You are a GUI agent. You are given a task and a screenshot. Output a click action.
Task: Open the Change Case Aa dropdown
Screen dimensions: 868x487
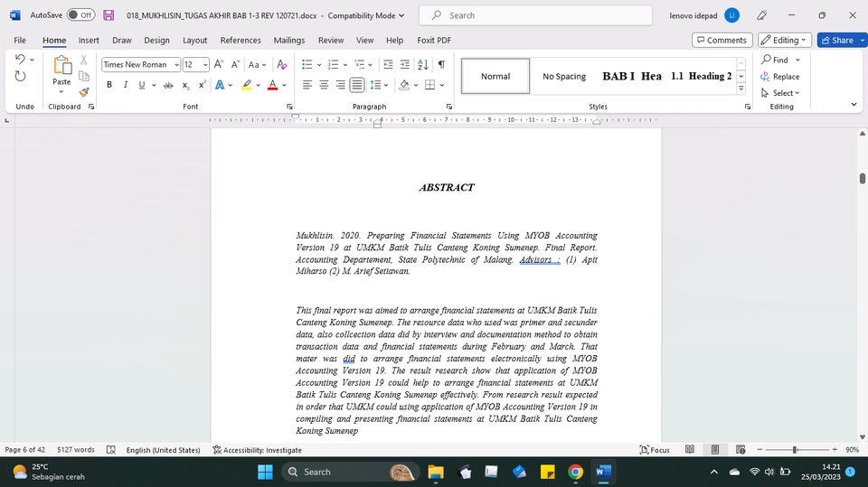coord(257,64)
